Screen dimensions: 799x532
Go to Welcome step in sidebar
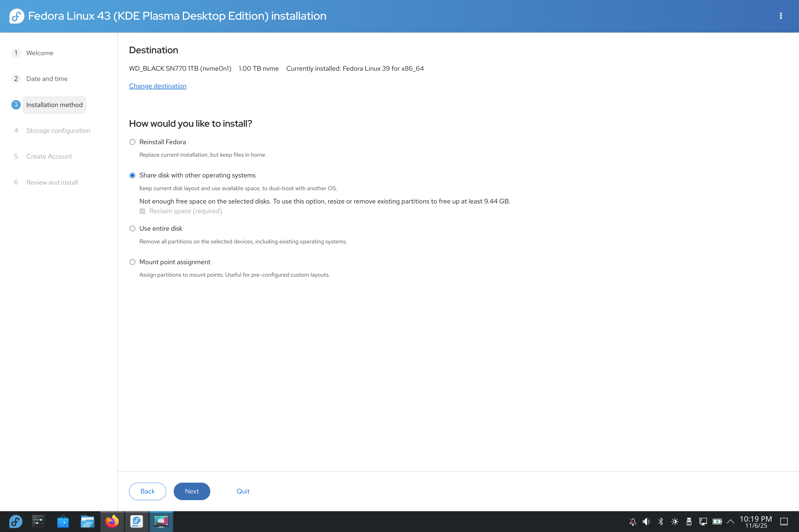click(x=40, y=53)
